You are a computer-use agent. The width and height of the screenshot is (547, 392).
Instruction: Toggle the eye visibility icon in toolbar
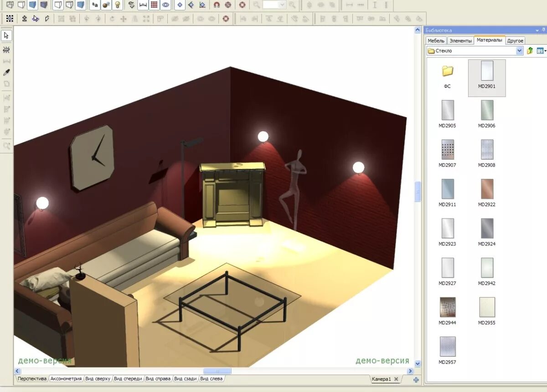(x=166, y=5)
